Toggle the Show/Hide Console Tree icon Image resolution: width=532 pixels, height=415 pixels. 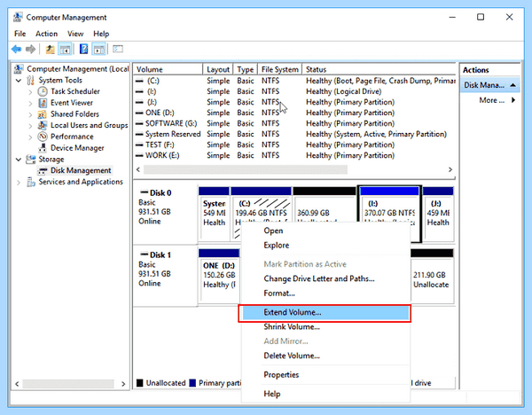click(65, 49)
